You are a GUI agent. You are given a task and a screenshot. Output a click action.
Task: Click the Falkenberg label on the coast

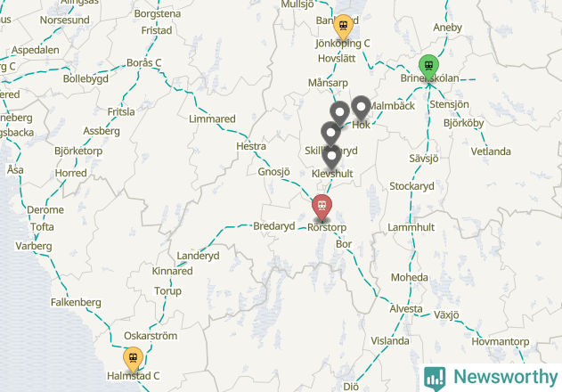pos(76,302)
